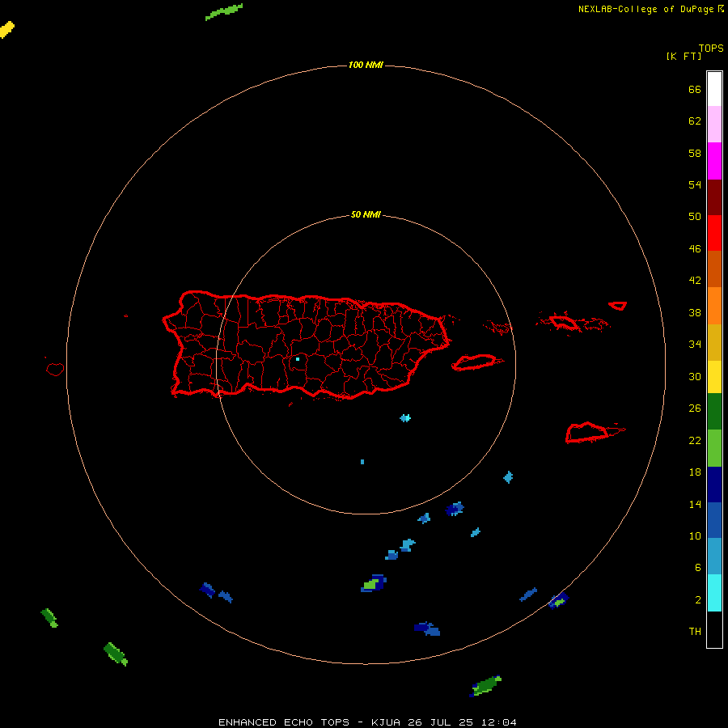Click the echo sitting on the 100 NMI ring at lower right
The height and width of the screenshot is (728, 728).
point(558,600)
